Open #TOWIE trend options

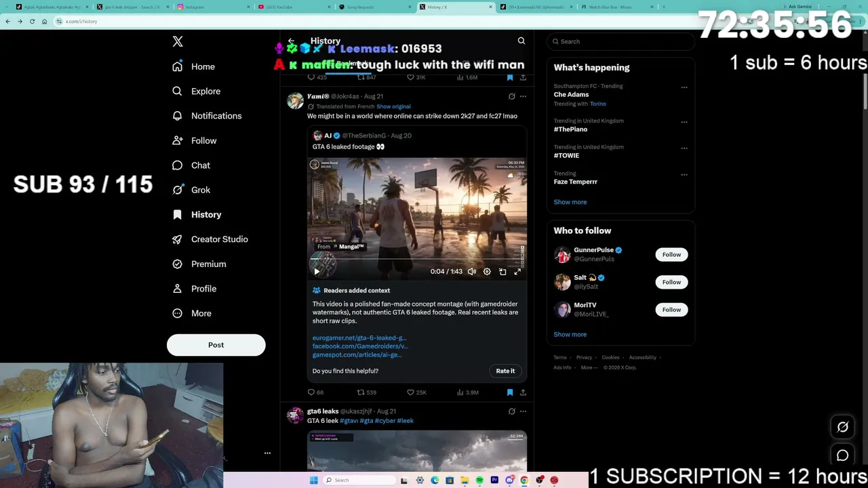pyautogui.click(x=684, y=148)
